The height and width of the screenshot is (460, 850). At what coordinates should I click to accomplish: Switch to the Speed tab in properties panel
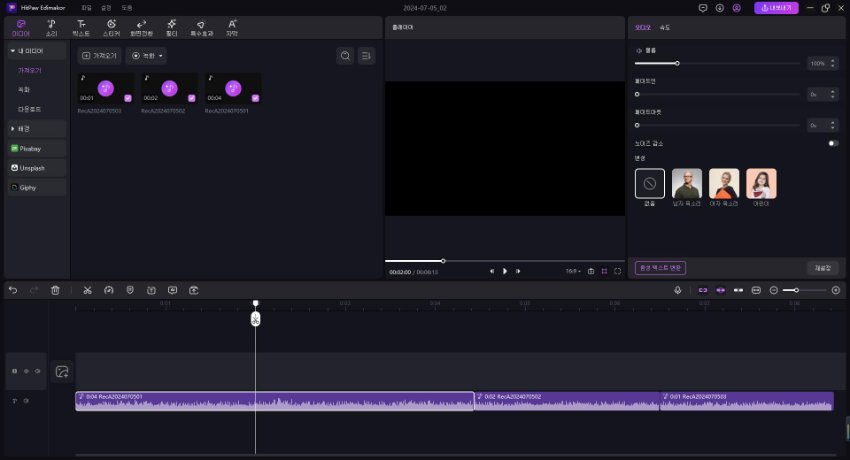[x=665, y=27]
